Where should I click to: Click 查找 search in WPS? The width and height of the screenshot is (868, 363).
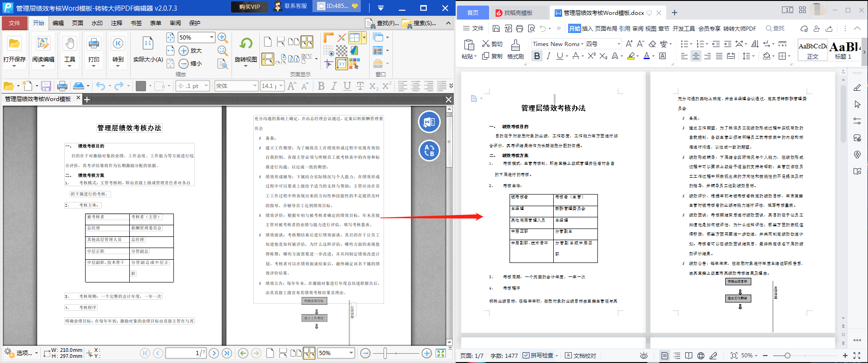pyautogui.click(x=775, y=28)
